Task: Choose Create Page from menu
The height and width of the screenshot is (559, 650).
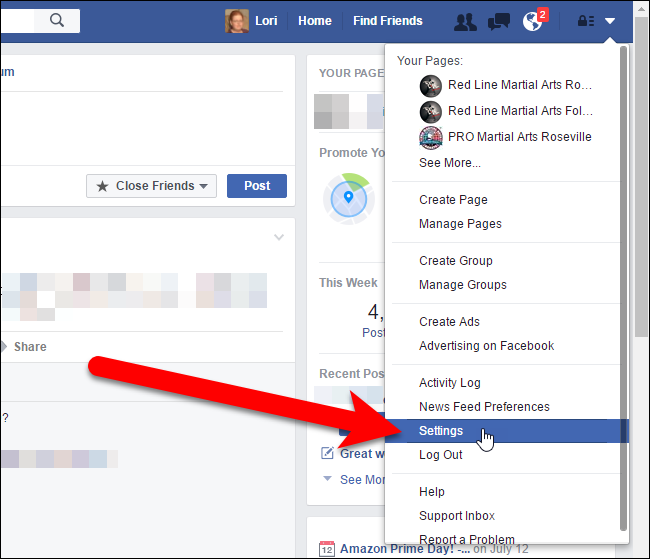Action: (x=453, y=200)
